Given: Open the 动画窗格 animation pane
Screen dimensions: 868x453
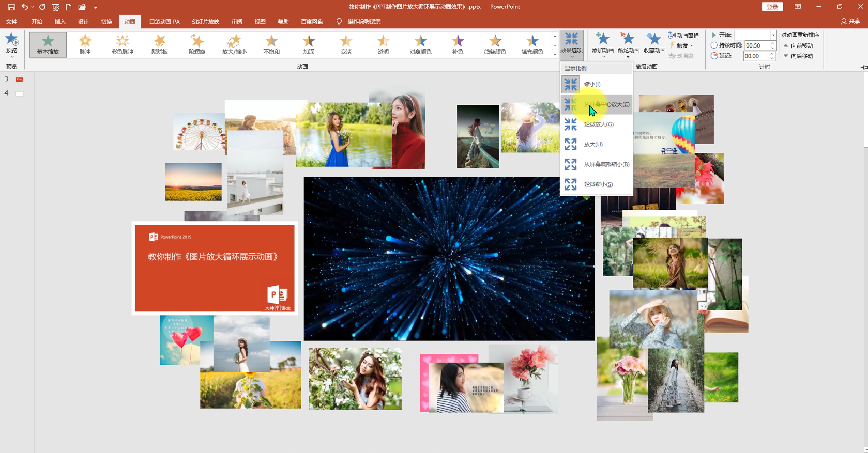Looking at the screenshot, I should coord(683,35).
